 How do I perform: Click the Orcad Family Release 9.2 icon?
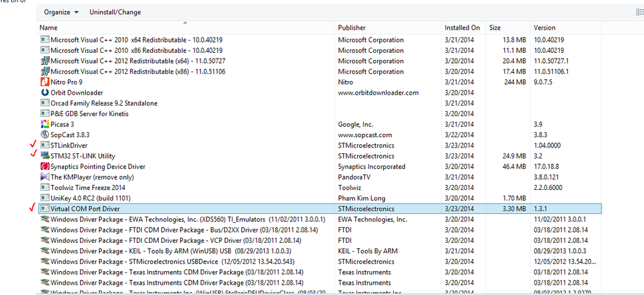(x=44, y=104)
